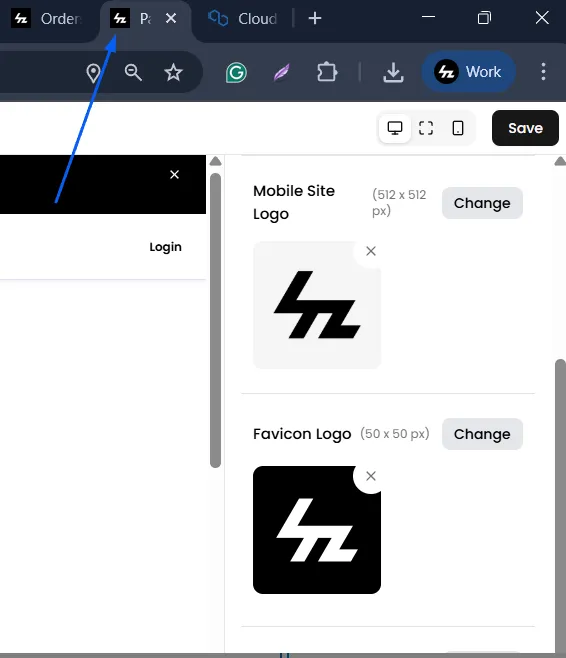Remove the Mobile Site Logo image
The width and height of the screenshot is (566, 658).
pyautogui.click(x=371, y=251)
